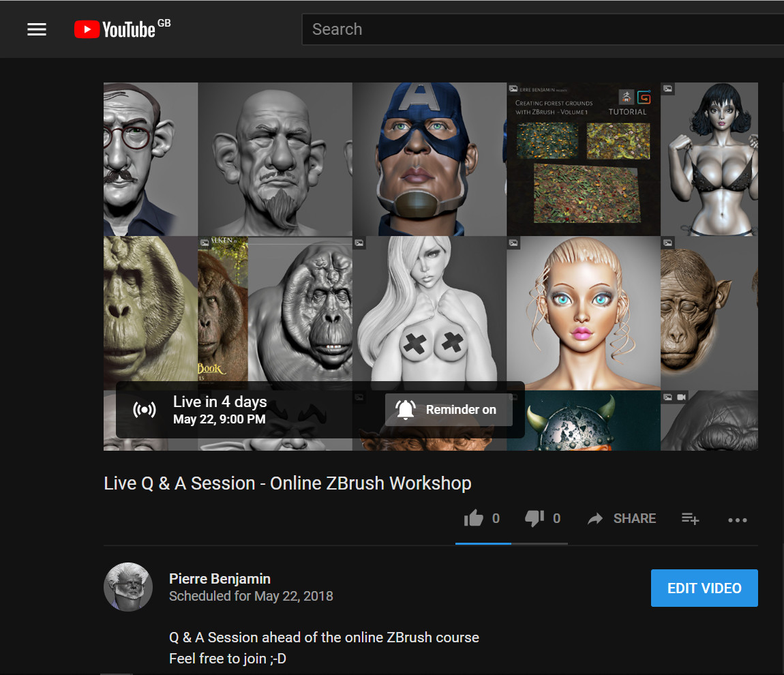Open Pierre Benjamin channel avatar
Image resolution: width=784 pixels, height=675 pixels.
pyautogui.click(x=128, y=587)
